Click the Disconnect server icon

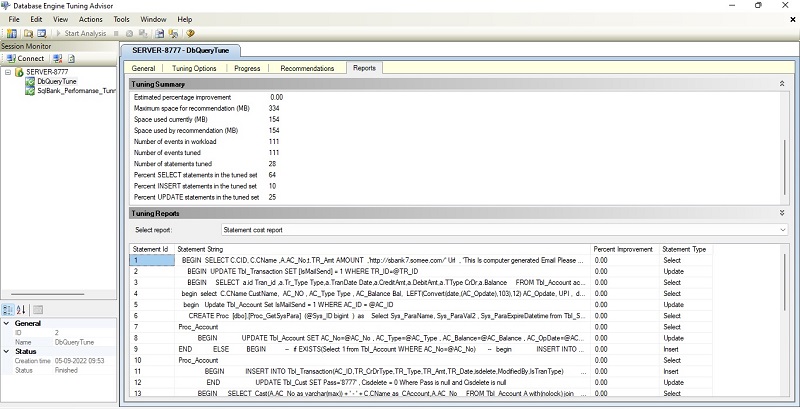(x=58, y=58)
